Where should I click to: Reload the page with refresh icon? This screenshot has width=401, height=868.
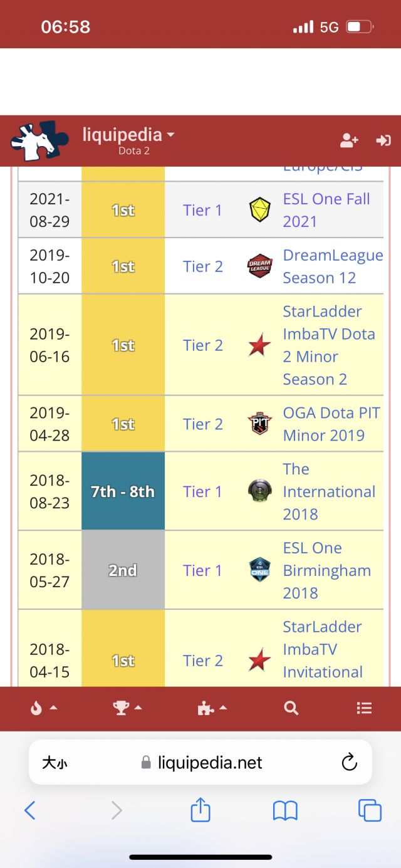coord(349,762)
